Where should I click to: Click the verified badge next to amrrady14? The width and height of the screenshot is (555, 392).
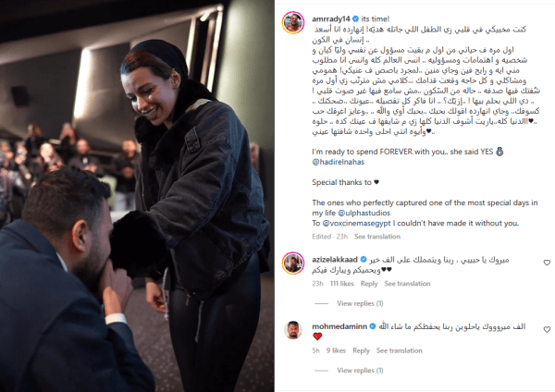click(356, 18)
